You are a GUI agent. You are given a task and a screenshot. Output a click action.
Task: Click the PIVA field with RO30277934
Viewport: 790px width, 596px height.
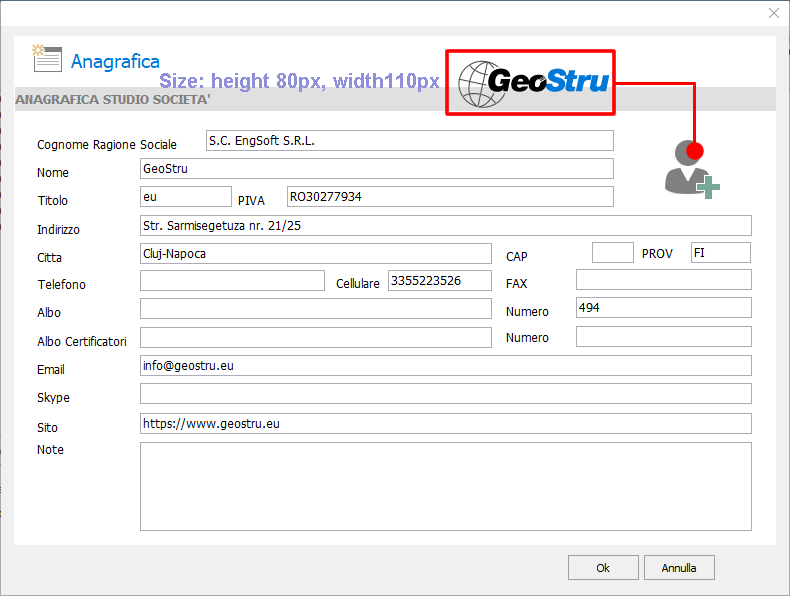pos(450,196)
